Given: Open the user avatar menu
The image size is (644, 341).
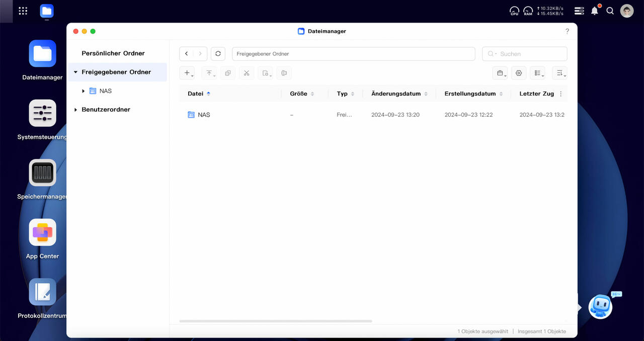Looking at the screenshot, I should (x=627, y=11).
